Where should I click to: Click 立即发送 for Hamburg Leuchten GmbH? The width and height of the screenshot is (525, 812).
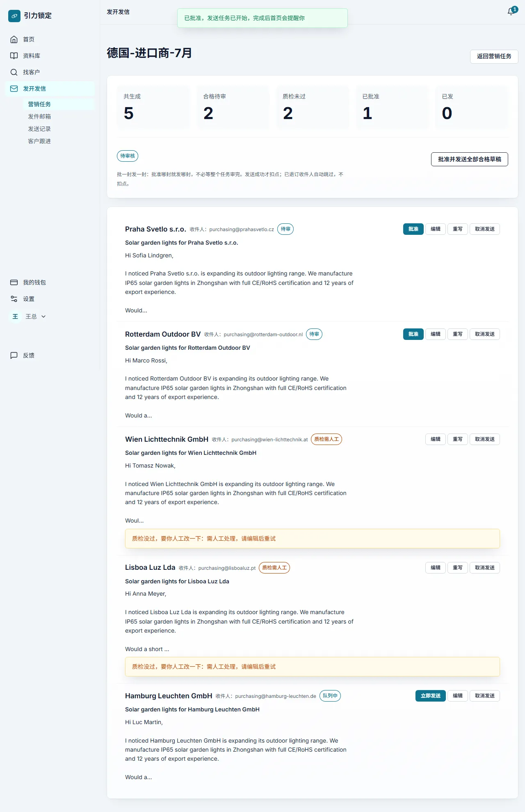(431, 696)
